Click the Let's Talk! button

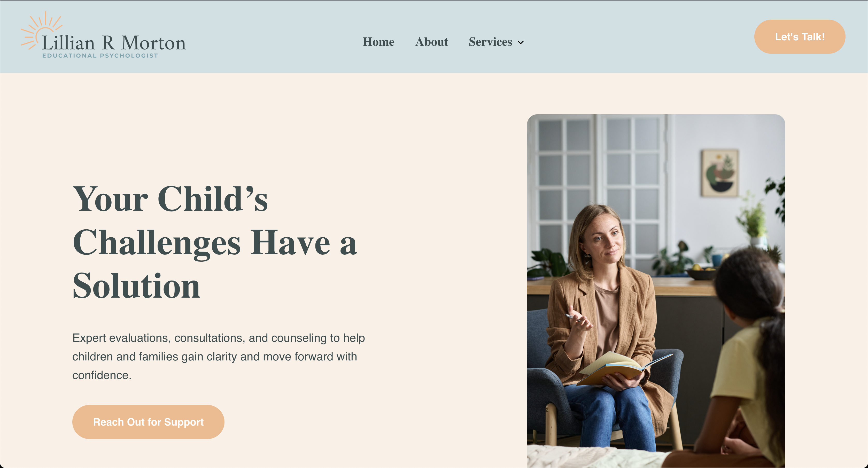pos(800,36)
